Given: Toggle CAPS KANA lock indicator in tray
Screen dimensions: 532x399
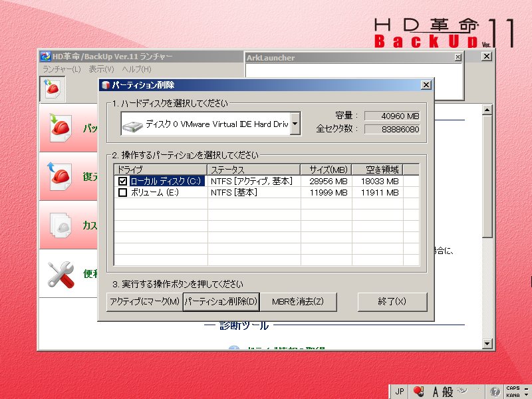Looking at the screenshot, I should [513, 392].
